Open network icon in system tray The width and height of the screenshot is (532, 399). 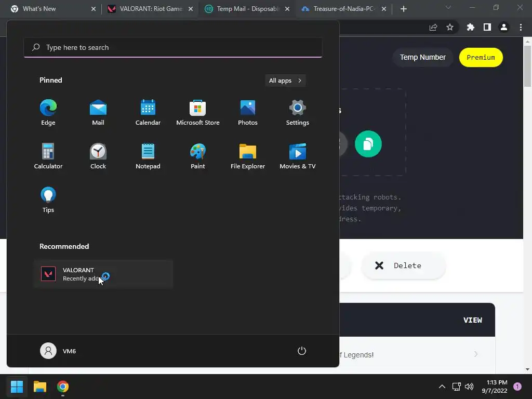tap(456, 387)
